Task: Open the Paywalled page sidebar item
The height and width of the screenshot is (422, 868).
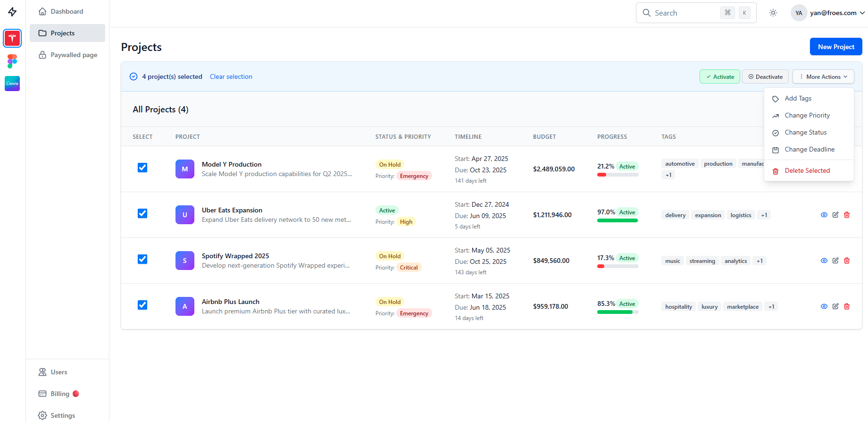Action: tap(67, 55)
